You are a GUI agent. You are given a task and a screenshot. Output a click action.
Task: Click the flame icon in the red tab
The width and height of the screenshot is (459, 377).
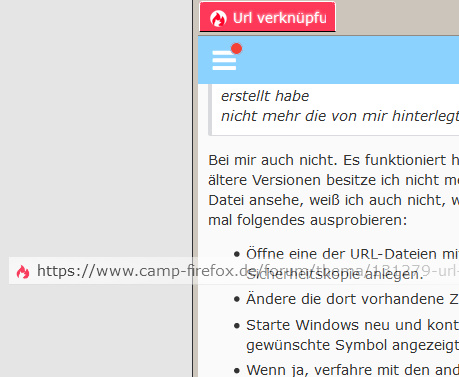pos(218,18)
